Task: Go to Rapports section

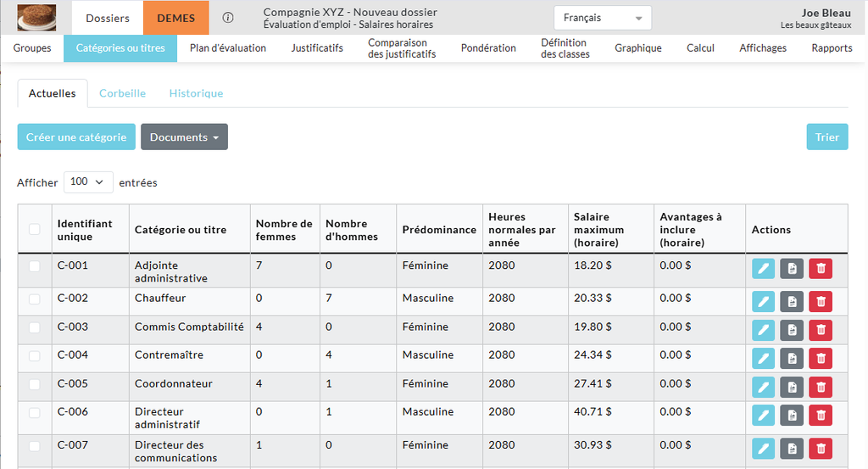Action: click(x=832, y=48)
